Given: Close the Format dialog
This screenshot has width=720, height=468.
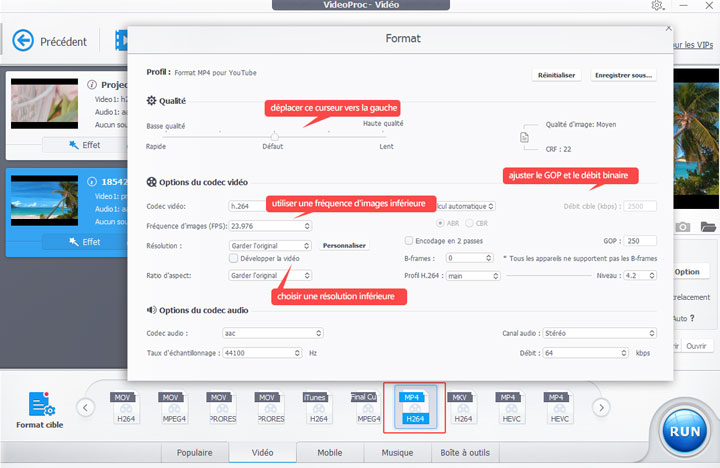Looking at the screenshot, I should 669,28.
